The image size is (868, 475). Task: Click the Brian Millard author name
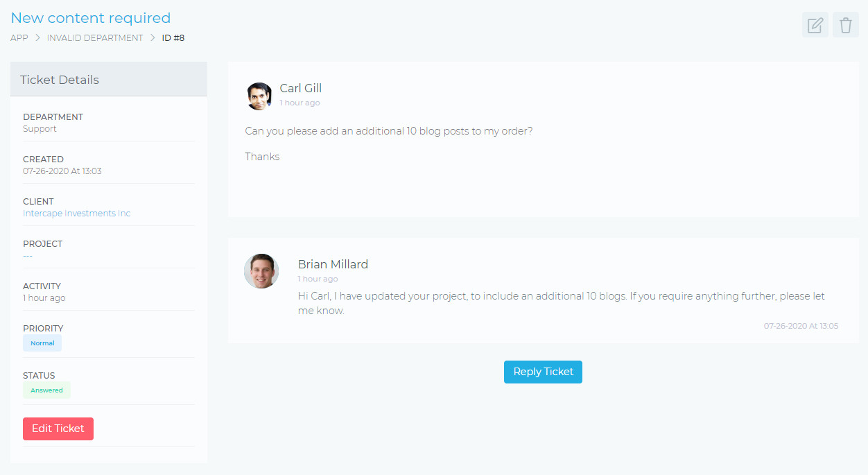point(333,264)
